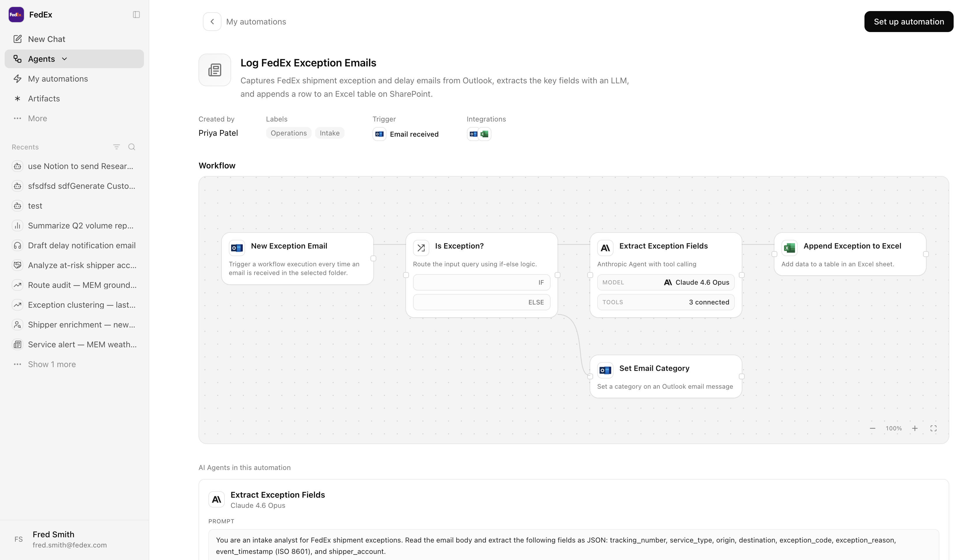Select the Is Exception? node title

[459, 246]
